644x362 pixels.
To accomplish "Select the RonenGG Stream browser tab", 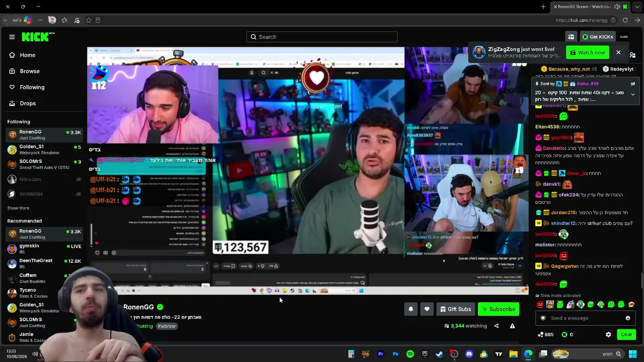I will point(590,7).
